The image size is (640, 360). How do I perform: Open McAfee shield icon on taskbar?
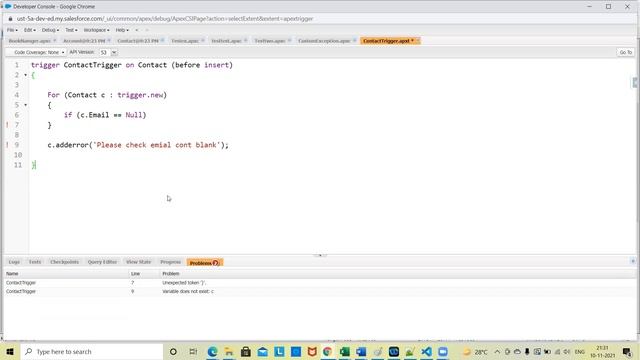tap(312, 352)
